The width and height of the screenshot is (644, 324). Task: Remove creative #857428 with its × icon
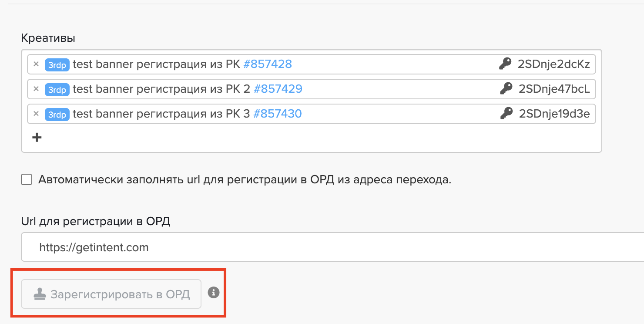pyautogui.click(x=36, y=64)
